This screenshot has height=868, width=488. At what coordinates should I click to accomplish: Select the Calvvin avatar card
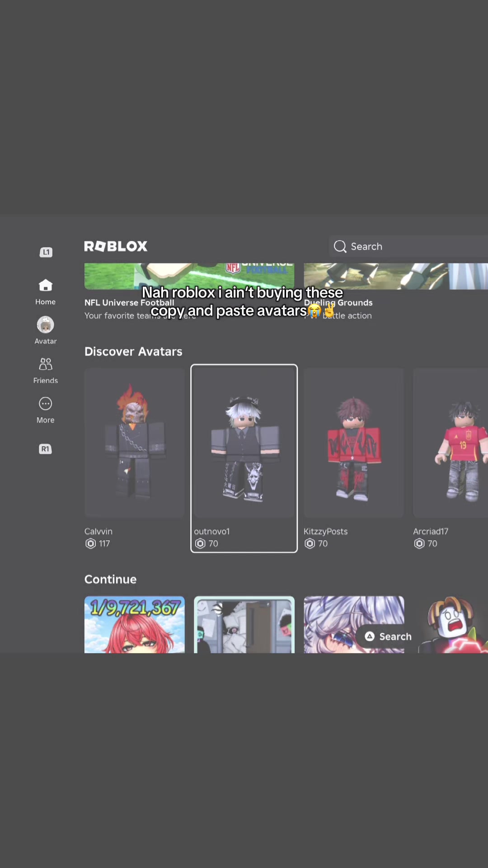(135, 458)
